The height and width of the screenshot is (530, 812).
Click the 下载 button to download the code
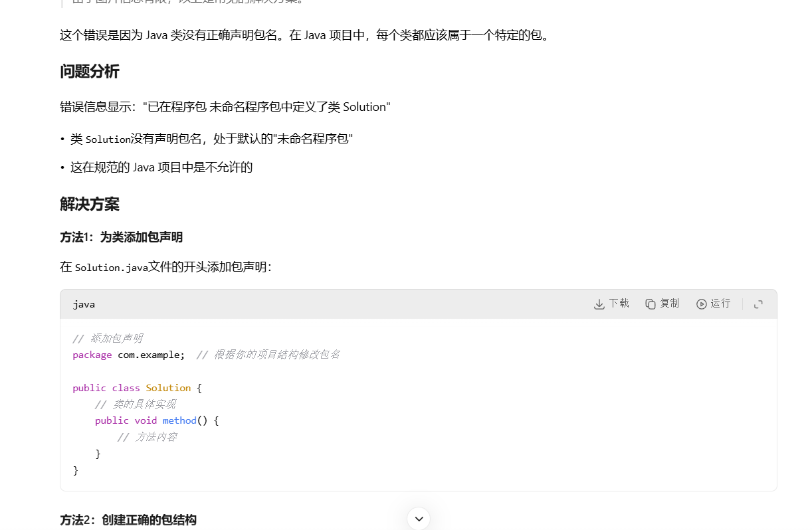(x=611, y=304)
